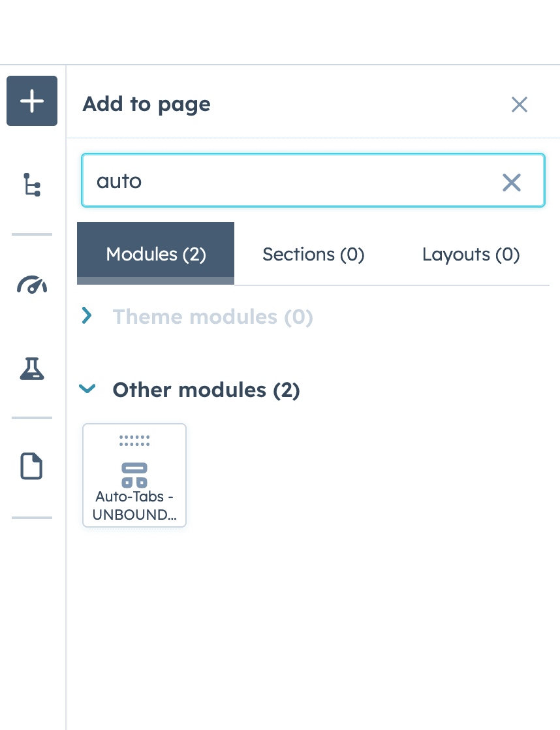Click the Auto-Tabs - UNBOUND module name text

pyautogui.click(x=134, y=505)
